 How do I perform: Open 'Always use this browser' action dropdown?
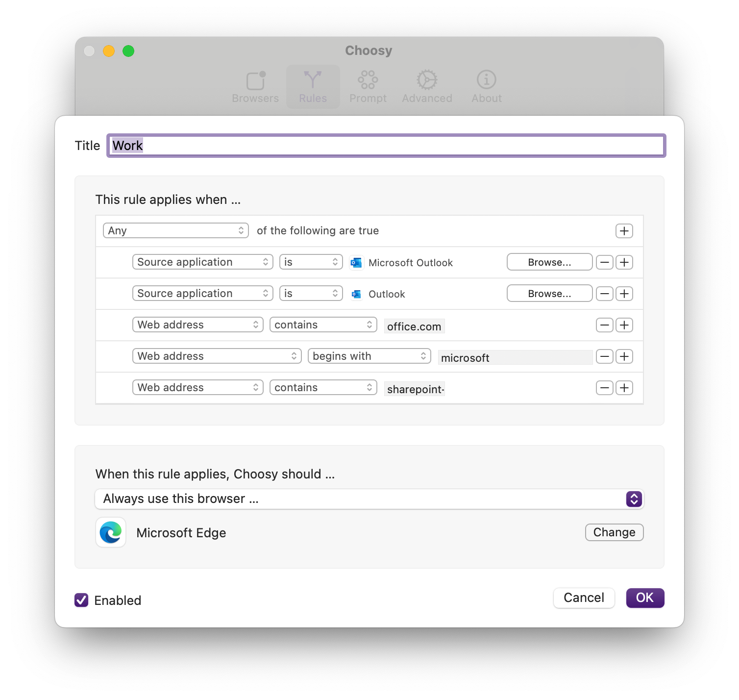tap(369, 499)
